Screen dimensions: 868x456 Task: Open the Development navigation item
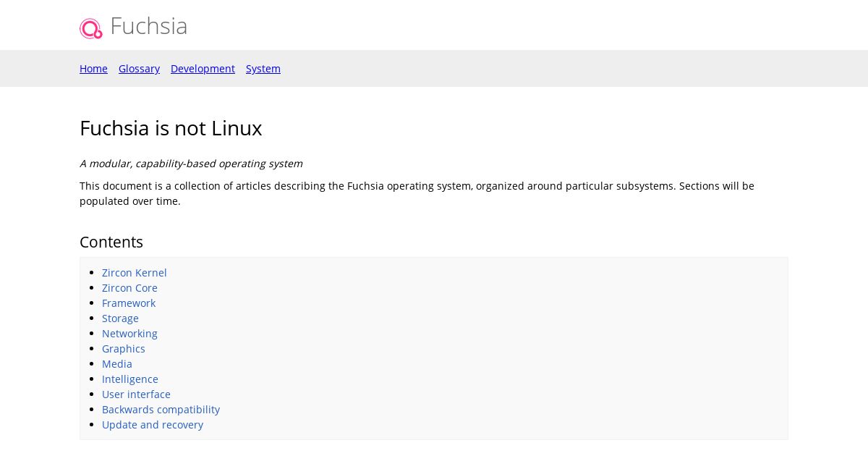tap(203, 69)
